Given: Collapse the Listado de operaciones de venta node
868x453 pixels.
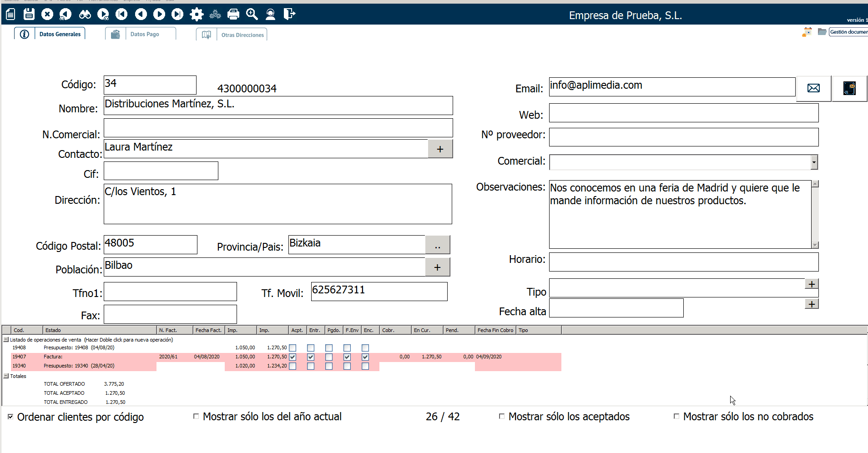Looking at the screenshot, I should click(6, 340).
